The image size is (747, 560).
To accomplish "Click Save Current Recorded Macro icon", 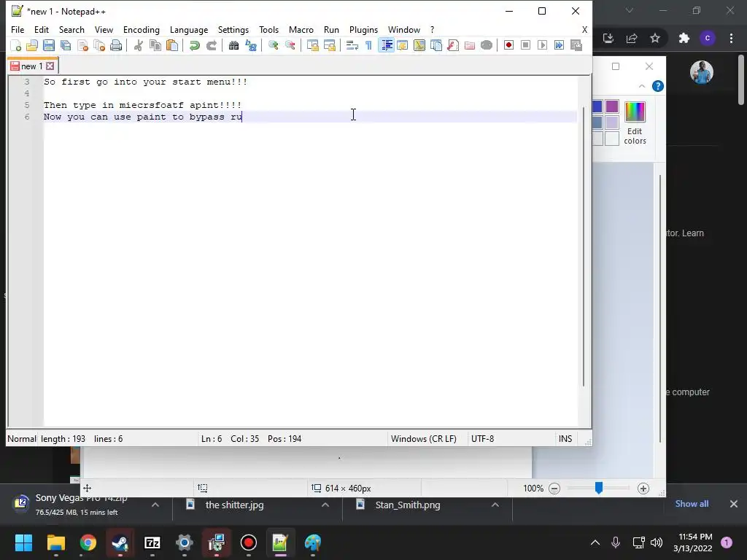I will (x=576, y=45).
